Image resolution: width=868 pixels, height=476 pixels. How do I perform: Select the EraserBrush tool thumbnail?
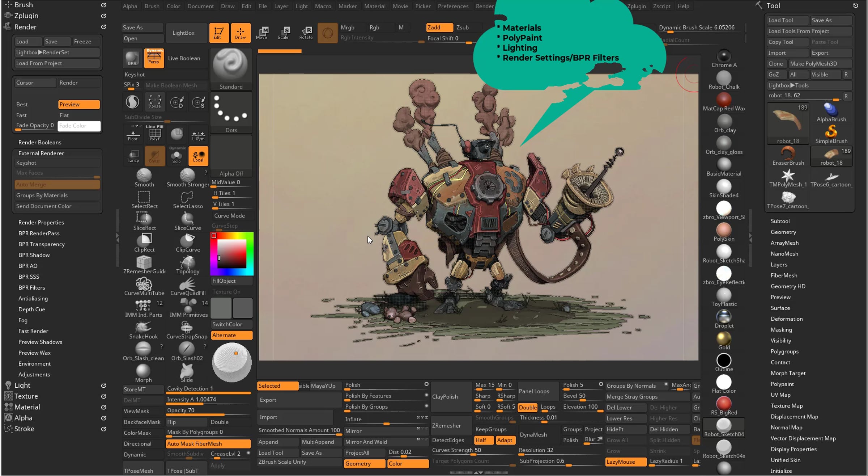click(788, 156)
